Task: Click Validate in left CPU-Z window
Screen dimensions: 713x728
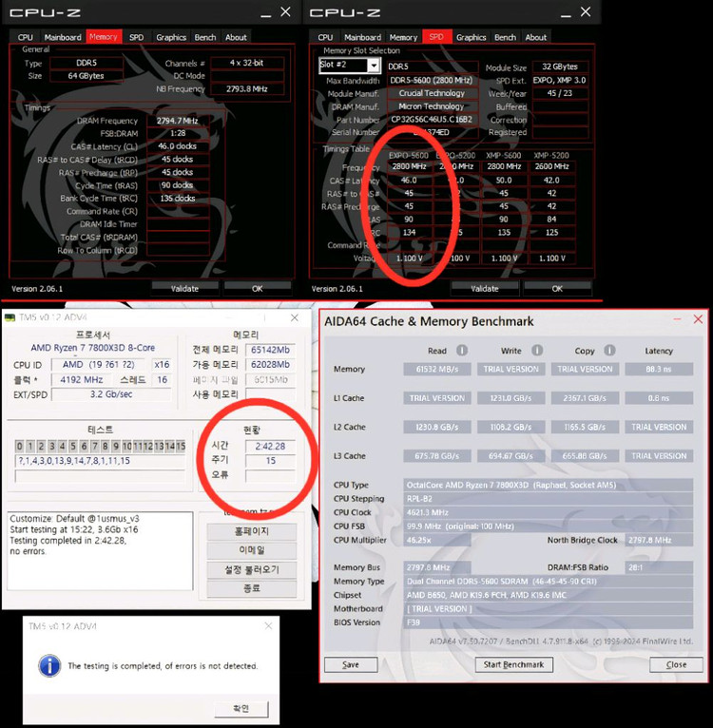Action: click(x=184, y=288)
